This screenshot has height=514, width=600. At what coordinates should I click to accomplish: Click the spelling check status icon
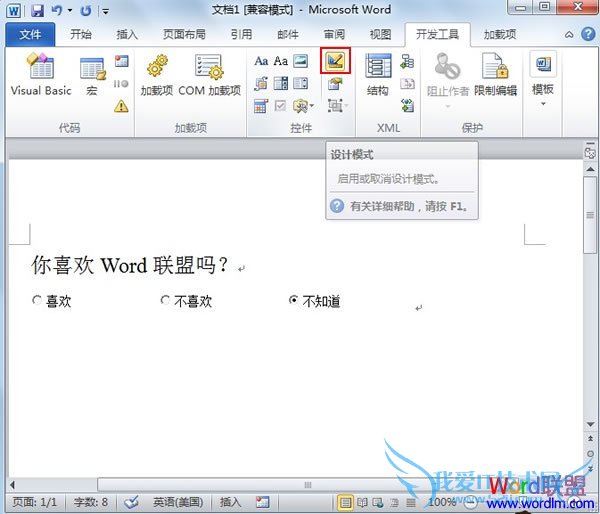click(x=131, y=501)
